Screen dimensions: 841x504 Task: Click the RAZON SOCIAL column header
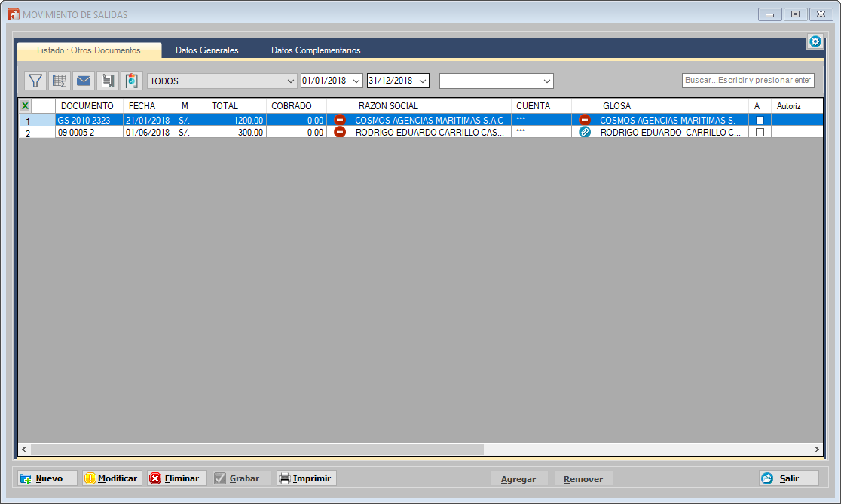433,105
